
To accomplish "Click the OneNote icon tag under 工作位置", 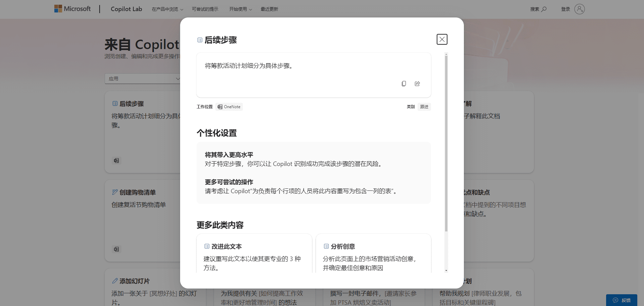I will pos(229,107).
